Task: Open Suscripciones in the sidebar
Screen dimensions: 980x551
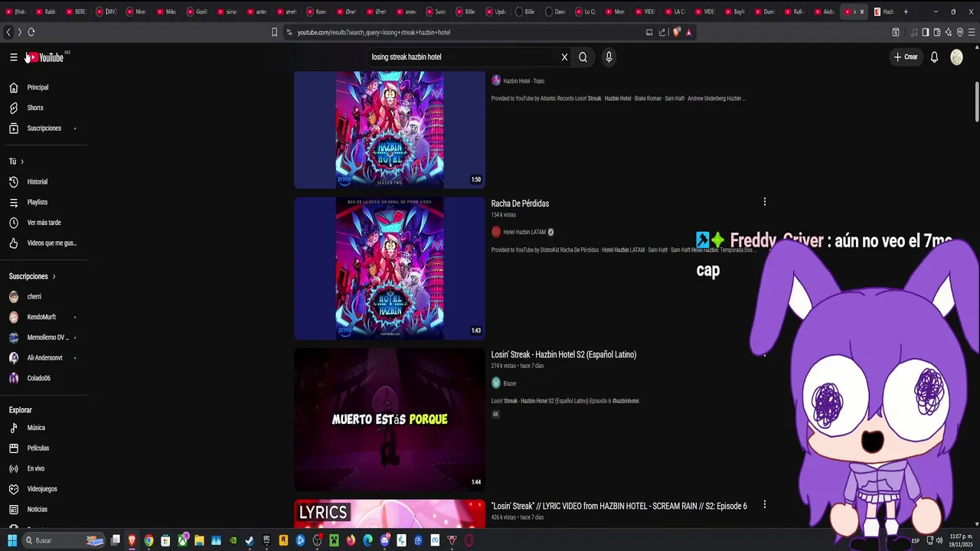Action: (x=44, y=129)
